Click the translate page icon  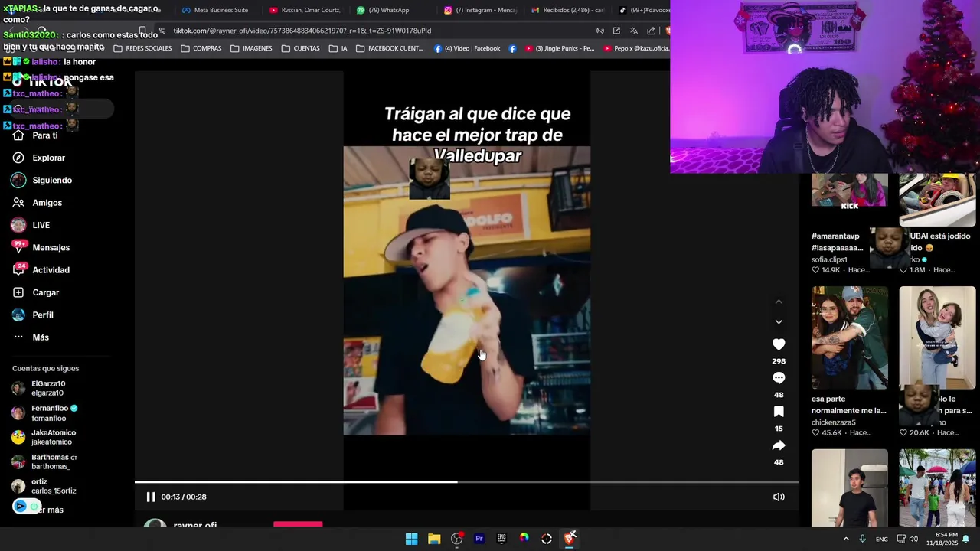[634, 31]
